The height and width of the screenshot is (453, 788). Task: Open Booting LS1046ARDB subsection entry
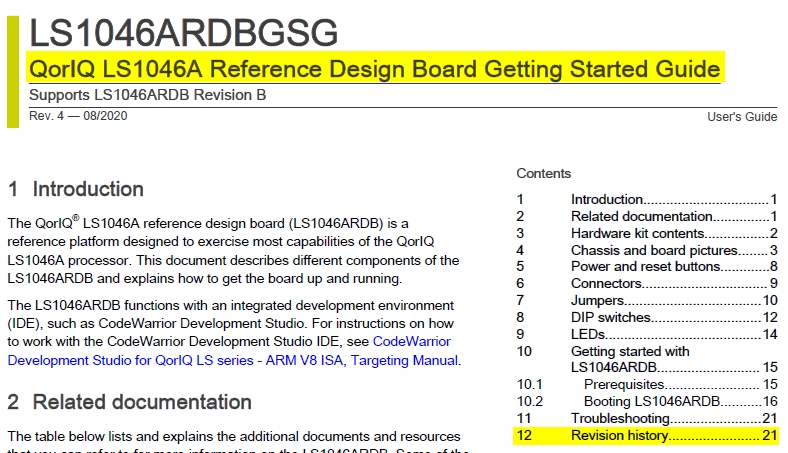[x=647, y=402]
